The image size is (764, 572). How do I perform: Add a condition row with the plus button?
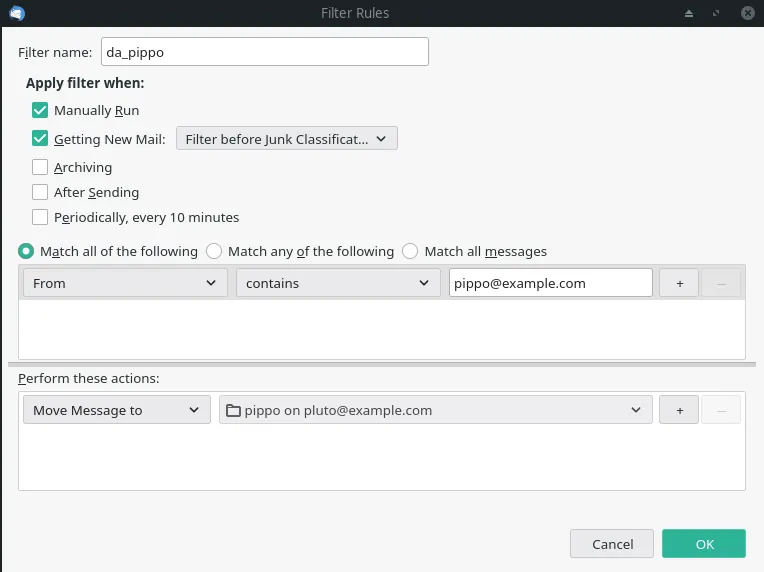click(x=680, y=283)
